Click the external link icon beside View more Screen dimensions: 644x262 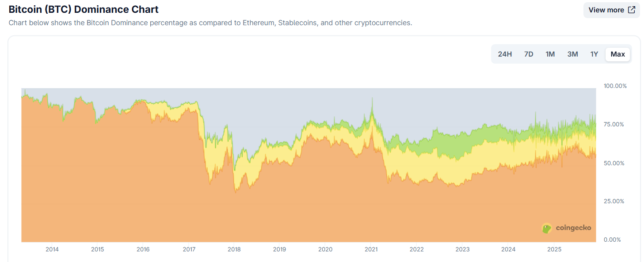[x=632, y=10]
